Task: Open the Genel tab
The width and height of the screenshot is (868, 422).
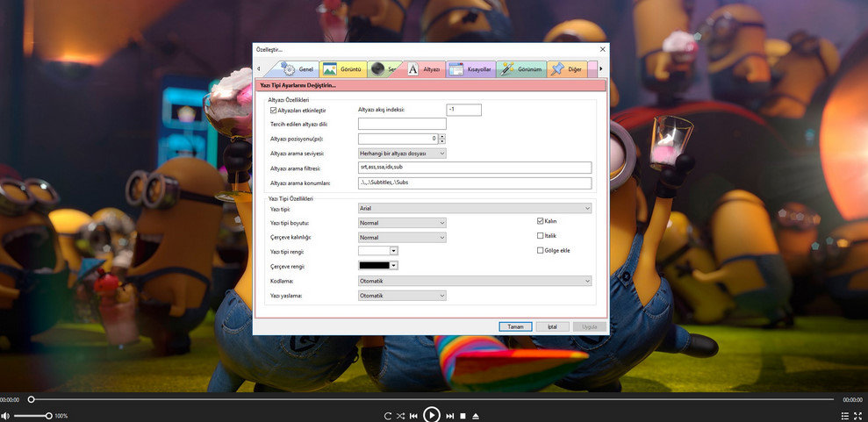Action: click(x=298, y=69)
